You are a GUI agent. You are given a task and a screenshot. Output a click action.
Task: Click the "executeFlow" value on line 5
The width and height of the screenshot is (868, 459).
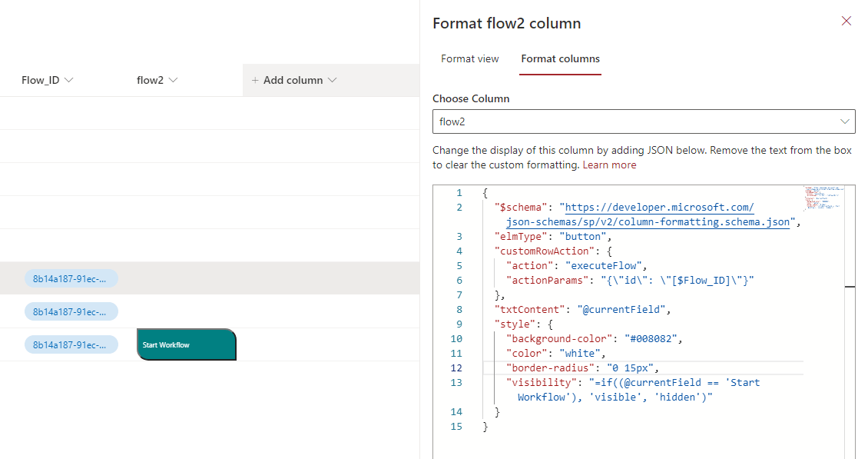tap(605, 265)
